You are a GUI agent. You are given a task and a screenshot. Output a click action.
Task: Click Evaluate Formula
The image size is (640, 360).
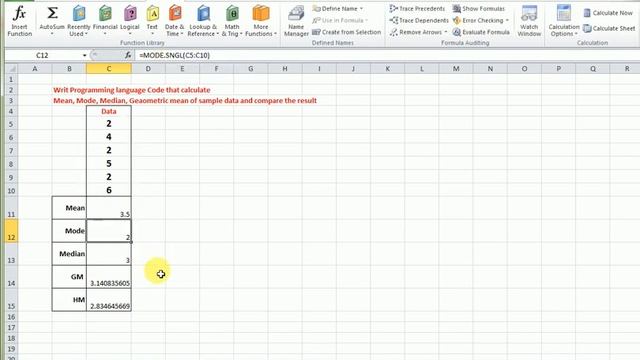481,32
